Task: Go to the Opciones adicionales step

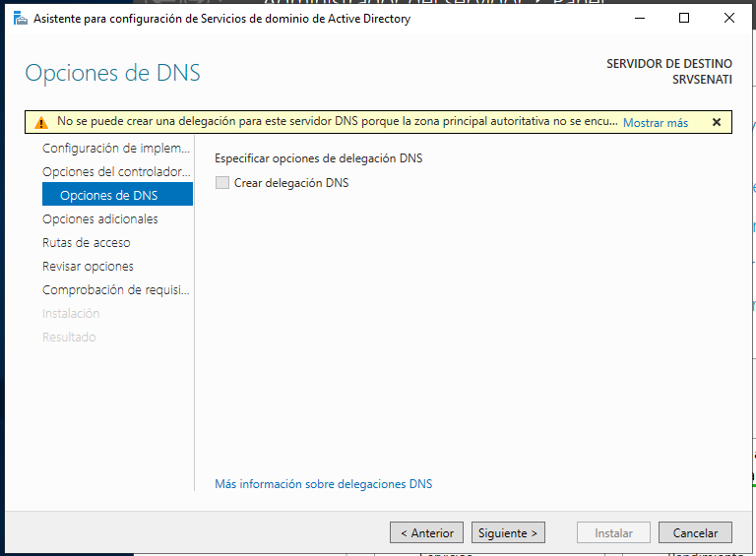Action: point(100,218)
